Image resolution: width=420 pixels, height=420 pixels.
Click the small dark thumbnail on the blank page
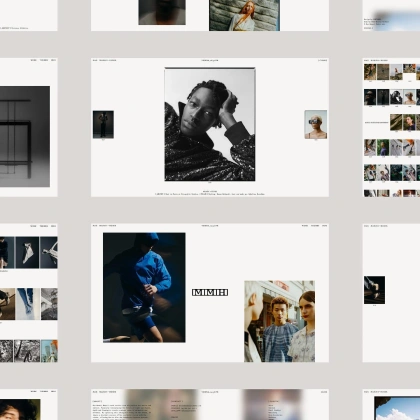pos(374,290)
